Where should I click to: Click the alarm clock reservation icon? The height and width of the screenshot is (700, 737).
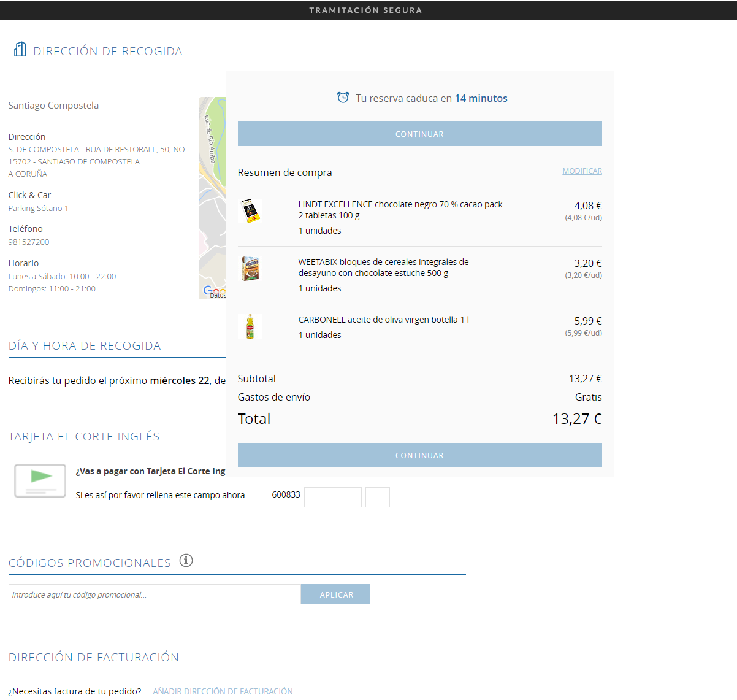tap(343, 98)
